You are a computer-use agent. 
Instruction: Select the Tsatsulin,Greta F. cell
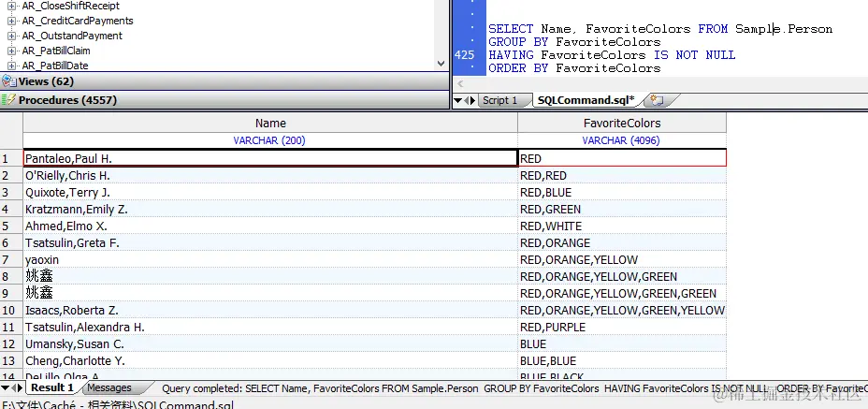coord(270,242)
